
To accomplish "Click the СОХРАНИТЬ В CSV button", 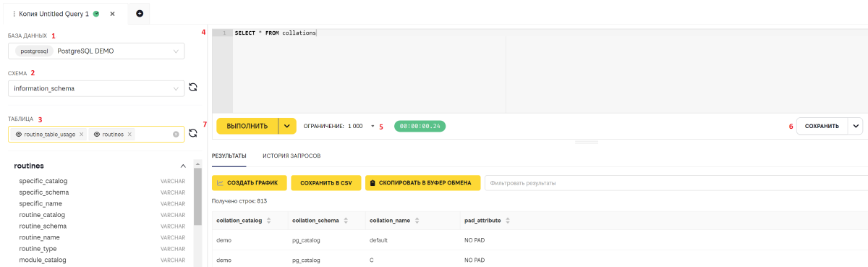I will pyautogui.click(x=325, y=183).
